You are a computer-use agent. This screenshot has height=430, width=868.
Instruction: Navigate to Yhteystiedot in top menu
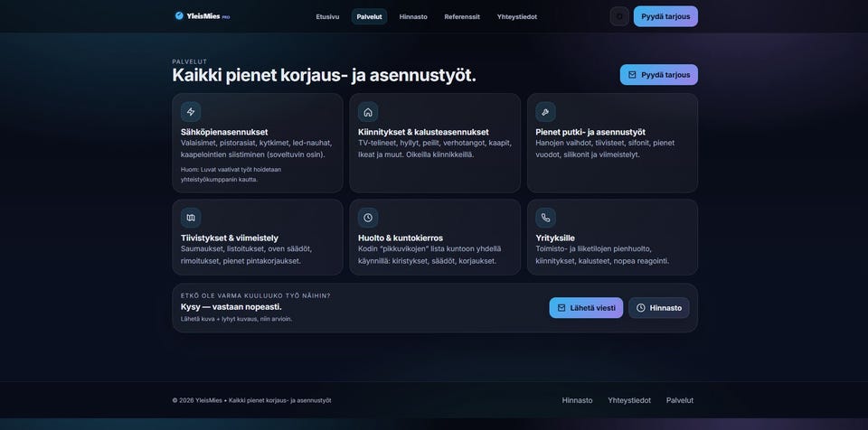517,16
